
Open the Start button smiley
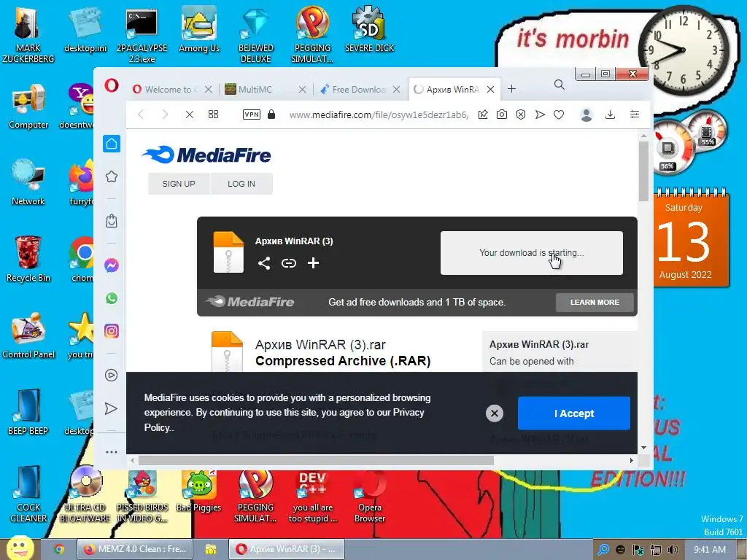point(20,548)
